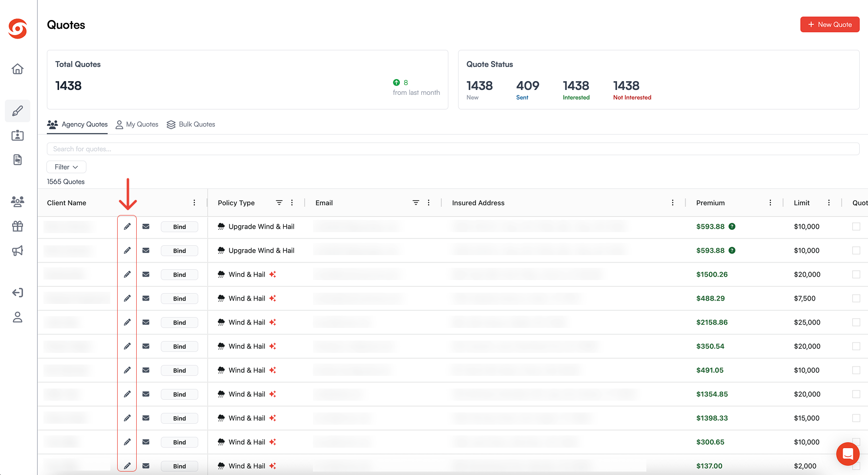Sort by Premium column header

(x=710, y=203)
